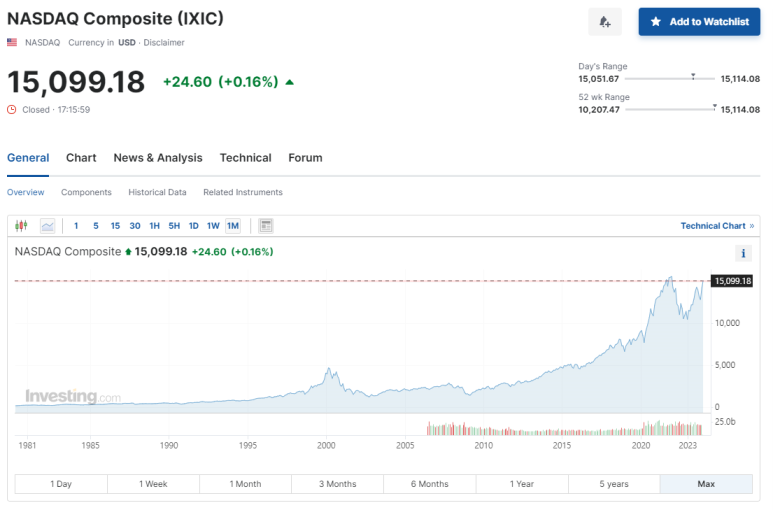Set chart interval to 1H
Viewport: 773px width, 510px height.
click(154, 226)
